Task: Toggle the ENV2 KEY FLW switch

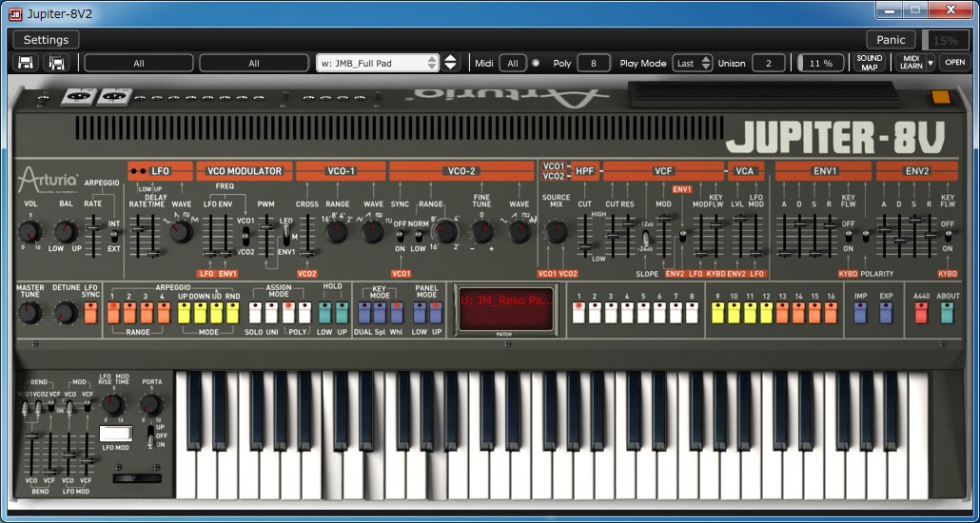Action: (x=948, y=236)
